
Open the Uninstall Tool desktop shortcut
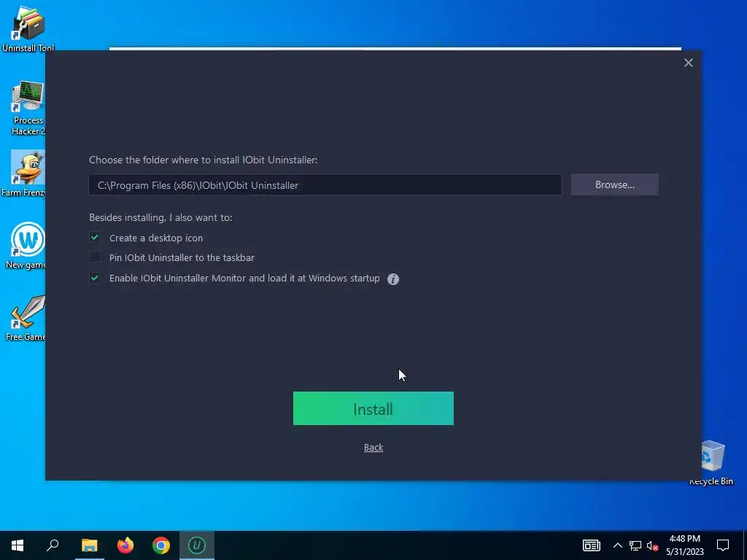click(x=28, y=28)
